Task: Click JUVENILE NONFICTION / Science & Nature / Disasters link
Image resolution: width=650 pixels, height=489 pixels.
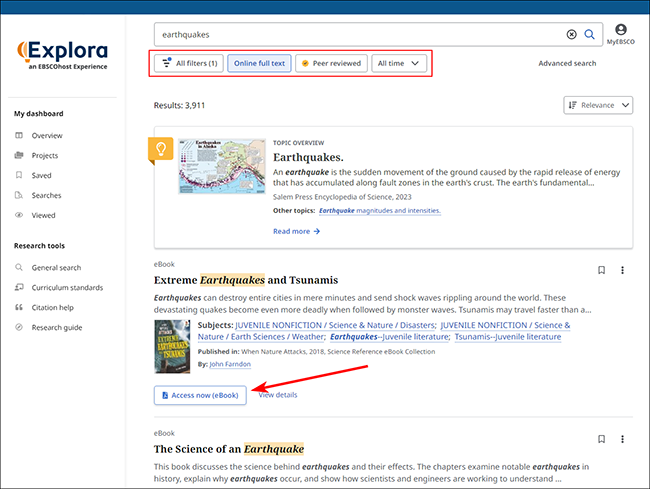Action: pos(335,325)
